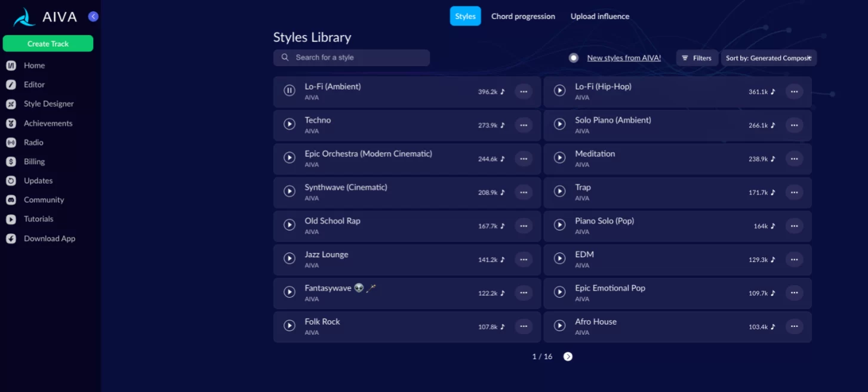Go to the next page of styles

coord(568,357)
